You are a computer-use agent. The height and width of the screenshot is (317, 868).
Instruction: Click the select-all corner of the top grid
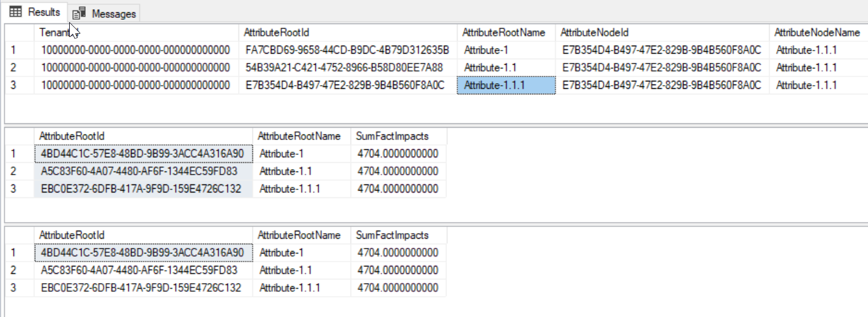(x=20, y=33)
